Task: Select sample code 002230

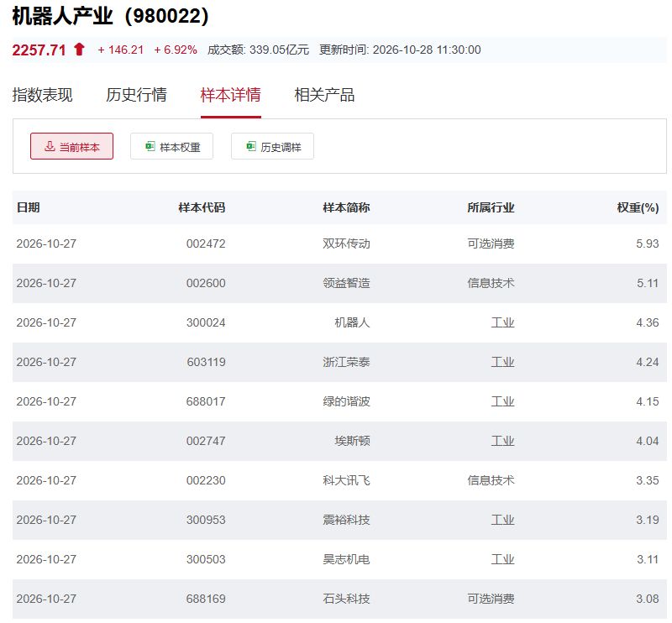Action: (206, 480)
